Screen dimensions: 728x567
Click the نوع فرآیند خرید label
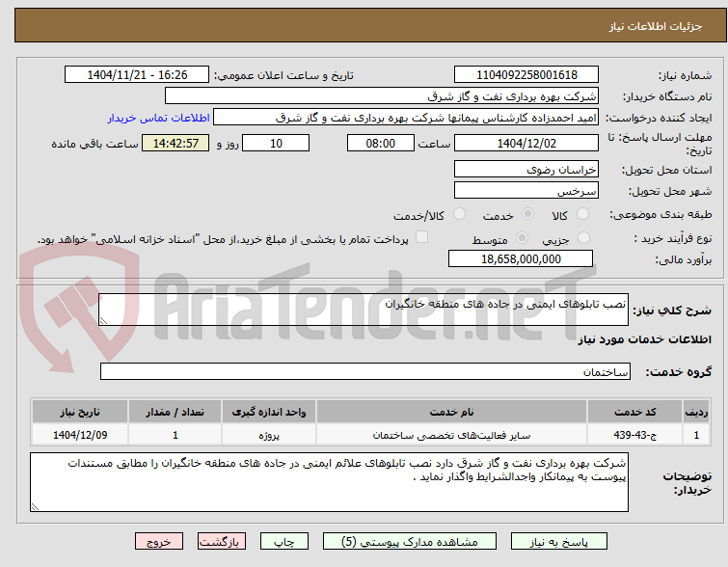672,239
